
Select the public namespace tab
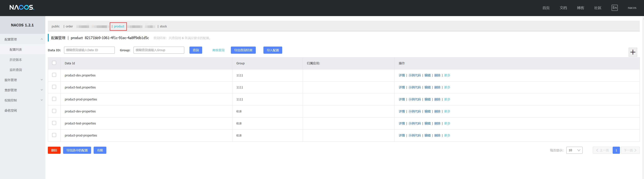point(55,26)
